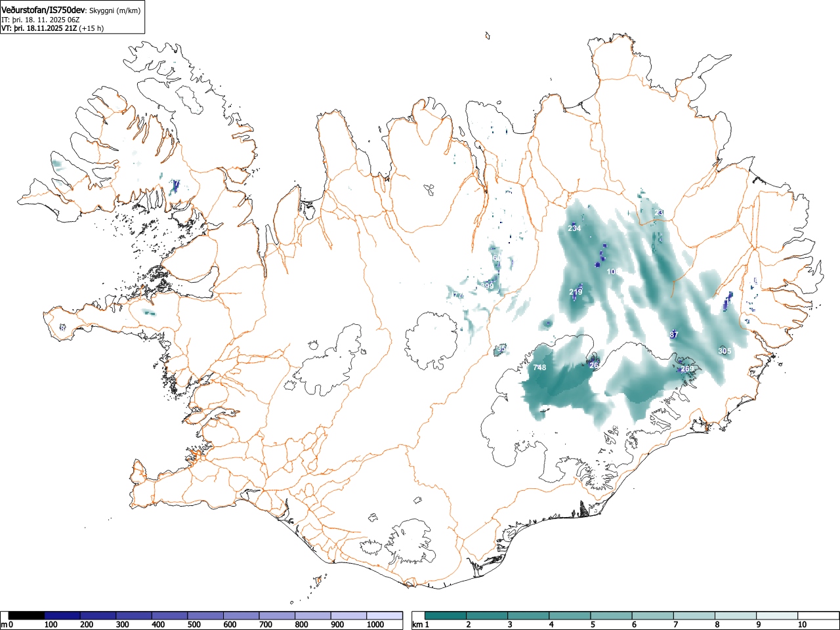Click the 269 visibility value on the map
The height and width of the screenshot is (630, 840).
pyautogui.click(x=686, y=369)
